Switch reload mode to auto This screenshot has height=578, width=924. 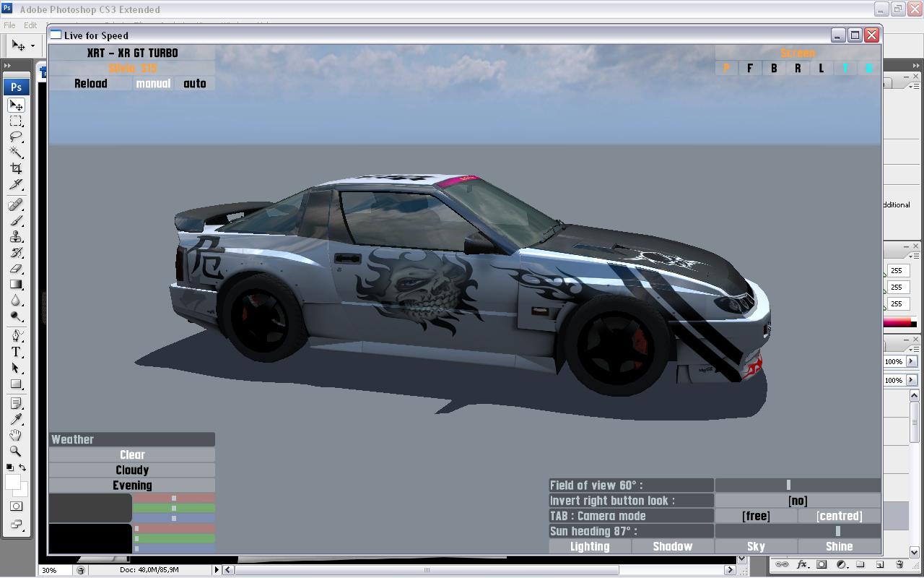[x=195, y=84]
